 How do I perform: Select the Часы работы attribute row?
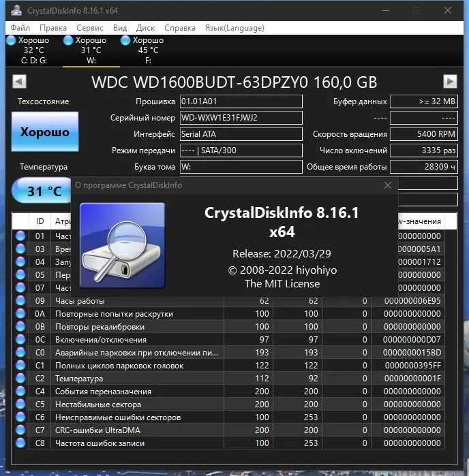pos(228,301)
